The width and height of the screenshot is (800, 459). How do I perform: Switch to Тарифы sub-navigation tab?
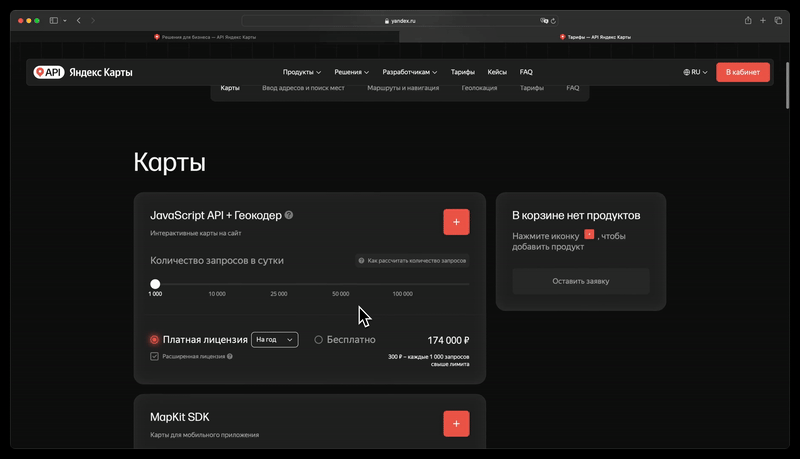532,88
